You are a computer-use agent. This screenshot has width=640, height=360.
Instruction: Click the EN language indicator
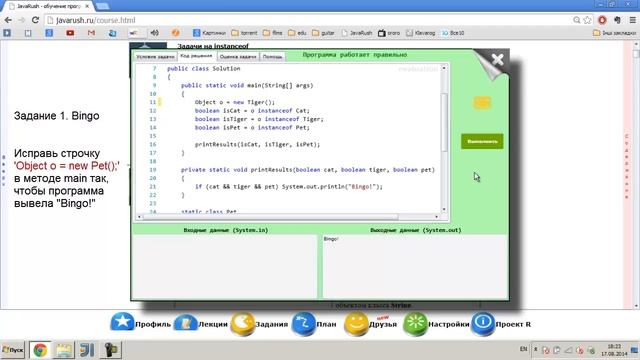pyautogui.click(x=524, y=349)
